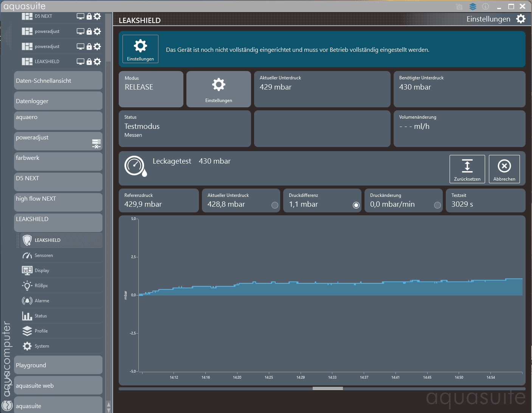Click lock icon in LEAKSHIELD overview page row
The height and width of the screenshot is (413, 532).
tap(89, 62)
